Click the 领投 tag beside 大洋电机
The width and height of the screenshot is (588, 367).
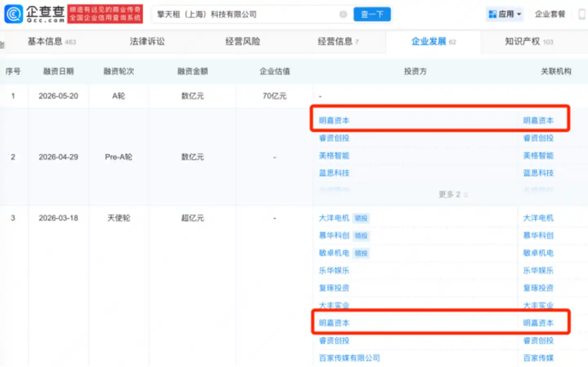pyautogui.click(x=361, y=218)
